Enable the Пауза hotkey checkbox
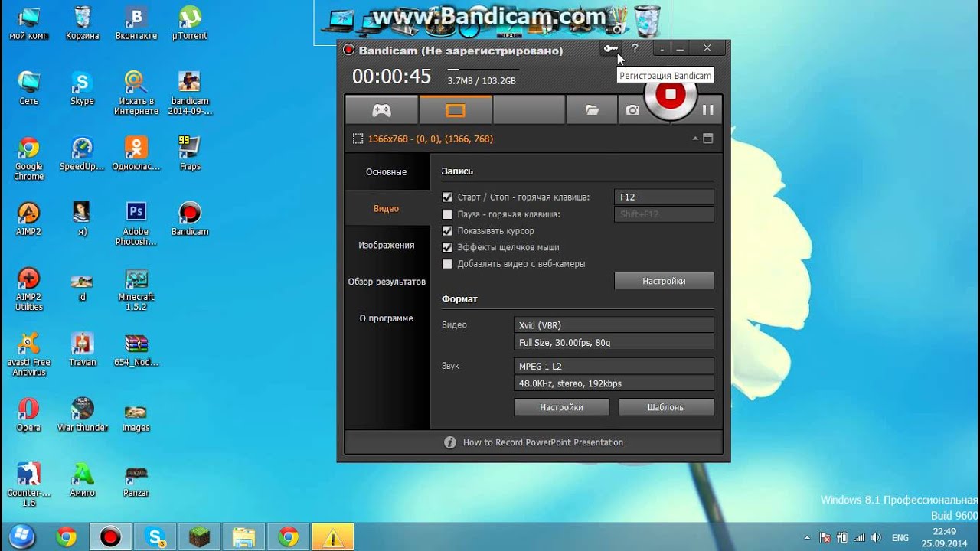This screenshot has height=551, width=980. click(x=447, y=214)
